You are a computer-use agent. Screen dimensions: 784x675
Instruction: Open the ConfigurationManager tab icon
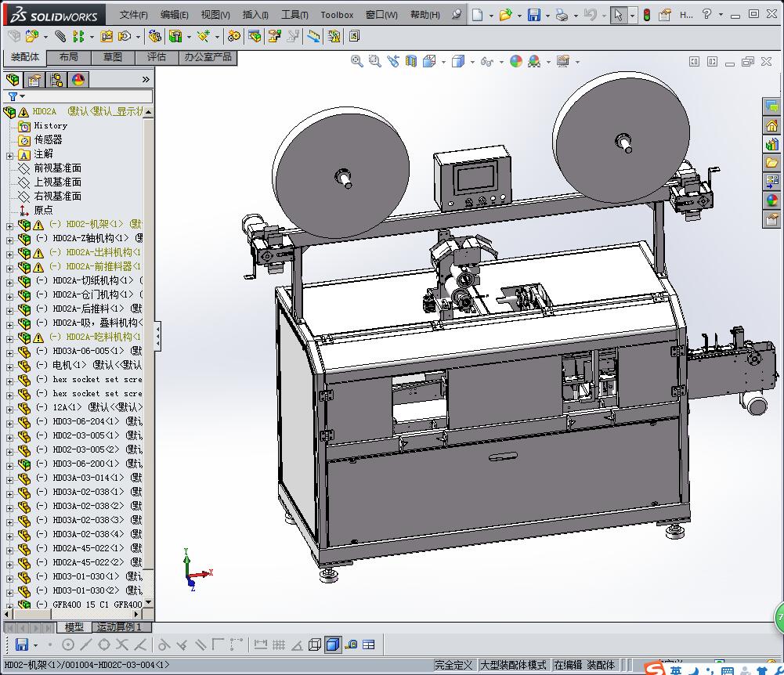[x=56, y=79]
